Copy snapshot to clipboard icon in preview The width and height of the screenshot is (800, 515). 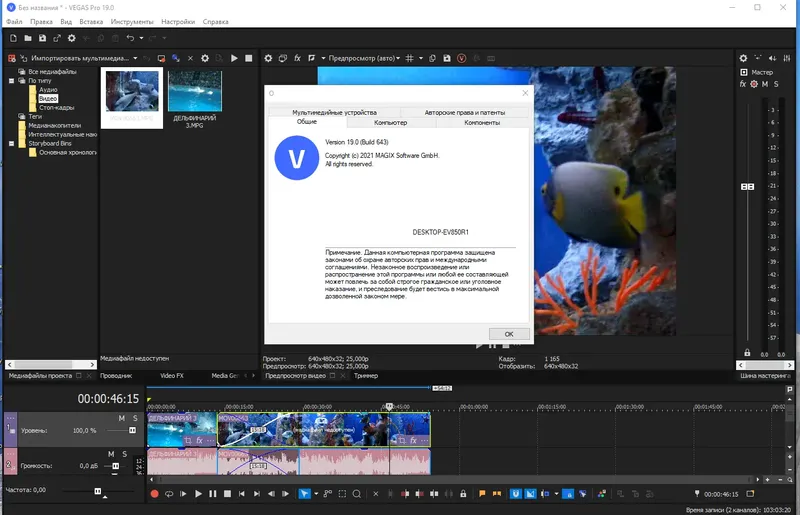click(432, 58)
